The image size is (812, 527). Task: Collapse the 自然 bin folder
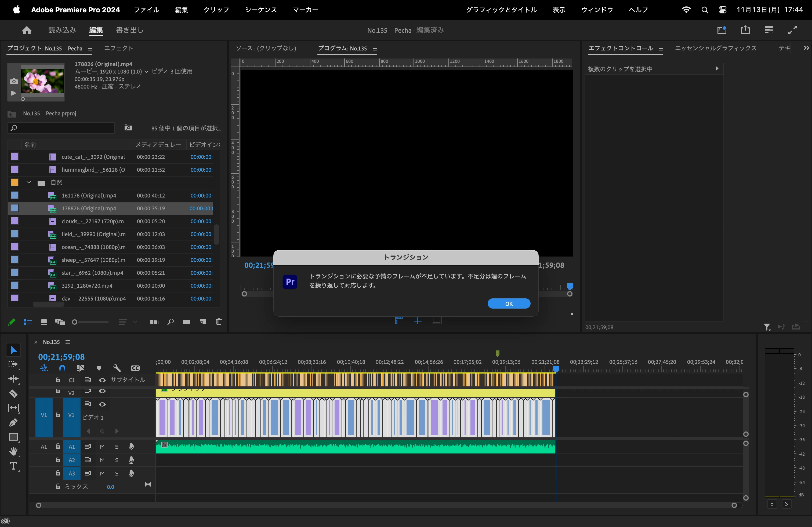click(x=29, y=182)
